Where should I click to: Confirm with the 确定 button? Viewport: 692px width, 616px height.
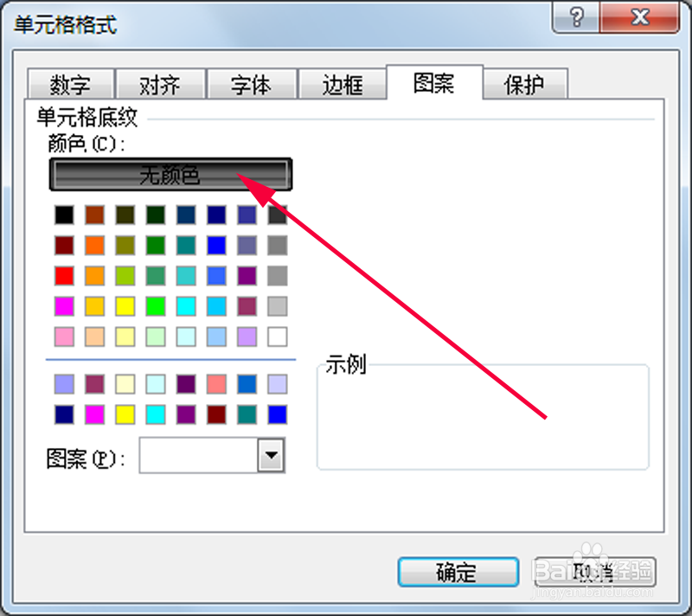pos(458,572)
